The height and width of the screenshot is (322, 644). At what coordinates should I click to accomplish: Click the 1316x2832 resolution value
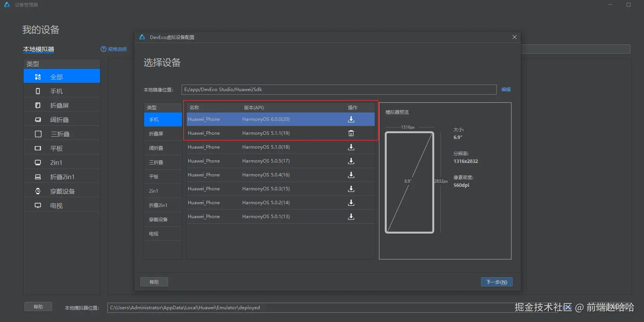pyautogui.click(x=466, y=161)
